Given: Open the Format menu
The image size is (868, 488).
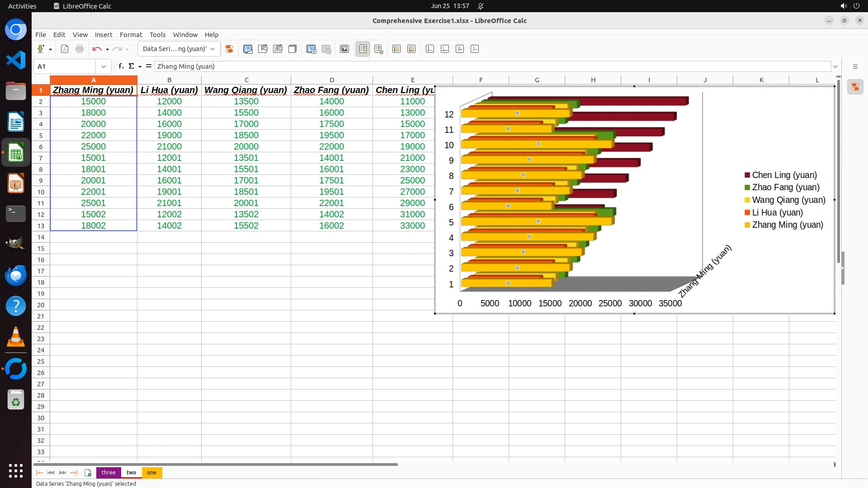Looking at the screenshot, I should click(131, 35).
